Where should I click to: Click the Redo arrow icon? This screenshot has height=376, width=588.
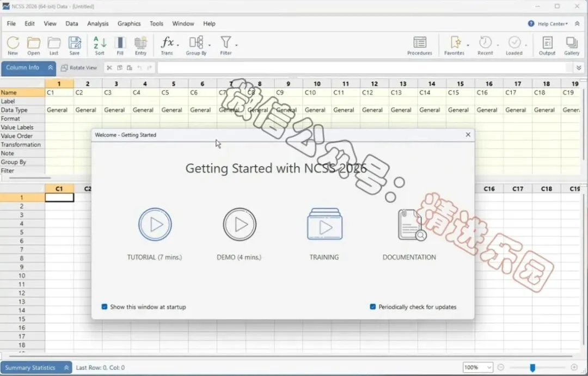(149, 68)
